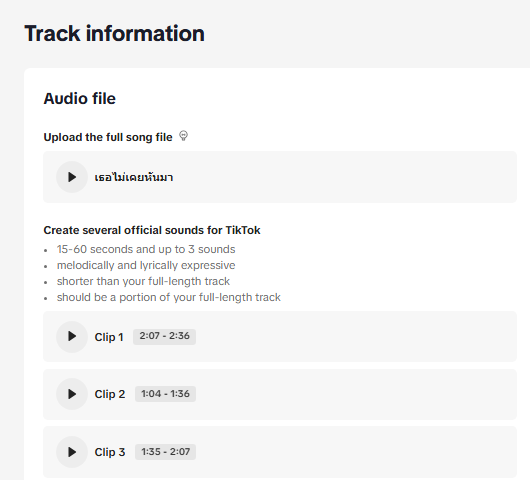Screen dimensions: 530x489
Task: Click the Track information heading
Action: [x=115, y=33]
